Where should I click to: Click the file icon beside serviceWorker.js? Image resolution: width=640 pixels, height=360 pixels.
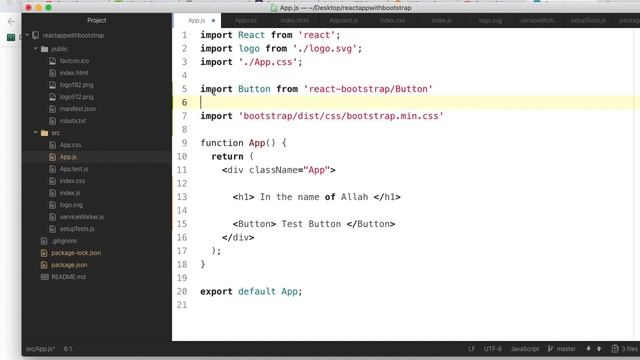52,217
